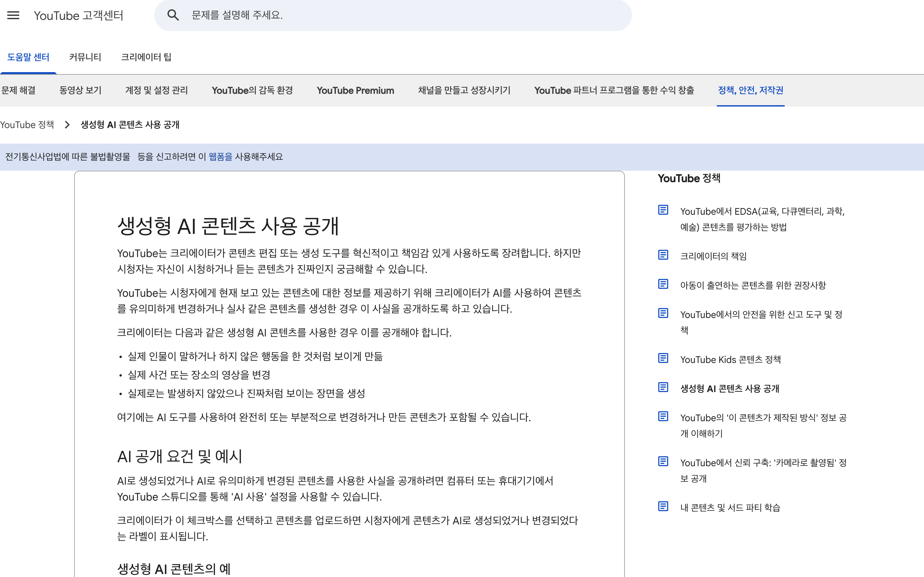Click article icon beside 안전을 위한 신고 도구
The height and width of the screenshot is (577, 924).
[663, 313]
